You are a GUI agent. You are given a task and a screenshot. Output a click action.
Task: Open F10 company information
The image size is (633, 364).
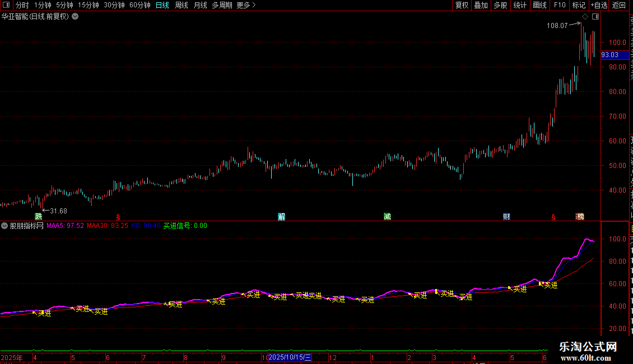(560, 5)
